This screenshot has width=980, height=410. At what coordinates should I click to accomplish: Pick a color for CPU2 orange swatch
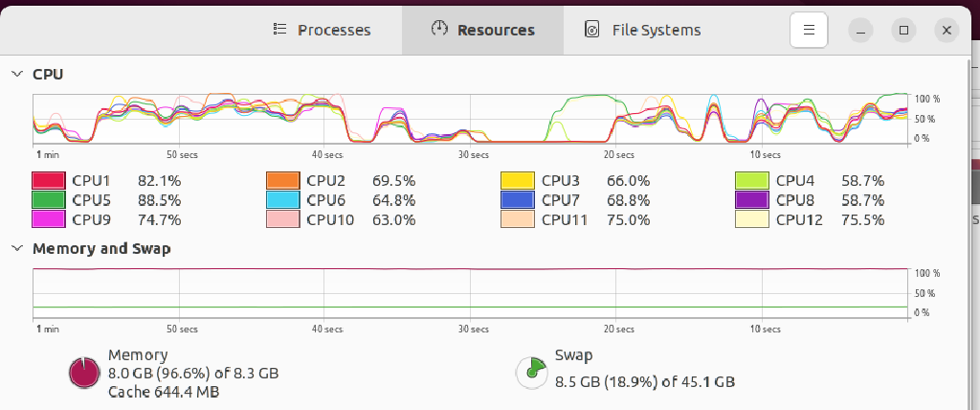tap(283, 180)
